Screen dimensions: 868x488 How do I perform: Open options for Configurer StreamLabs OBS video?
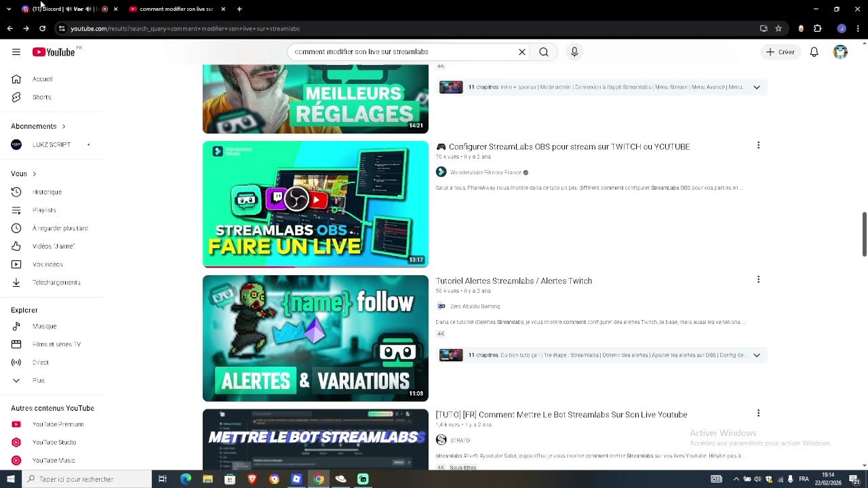758,145
